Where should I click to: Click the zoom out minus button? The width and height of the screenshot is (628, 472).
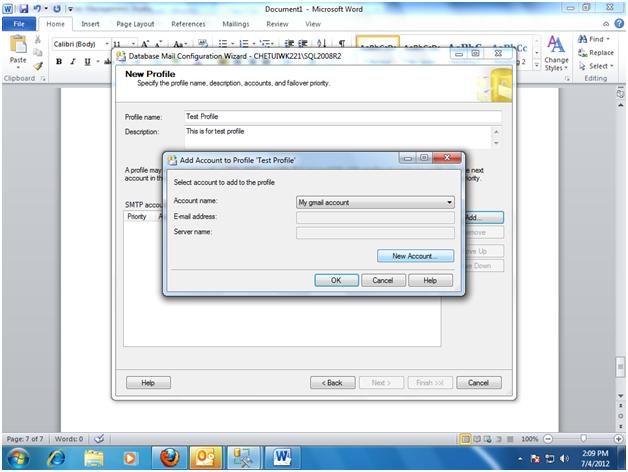548,439
